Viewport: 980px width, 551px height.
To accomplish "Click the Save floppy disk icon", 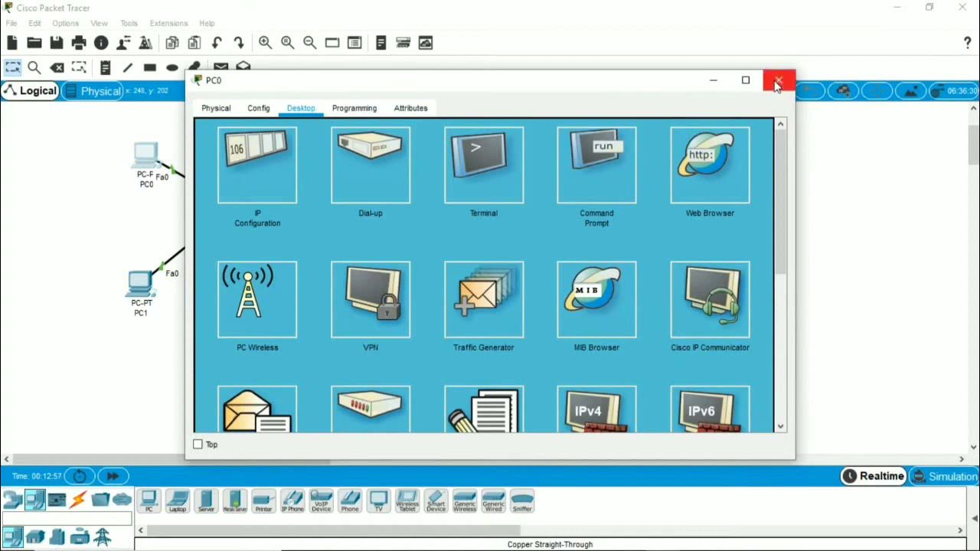I will tap(57, 43).
